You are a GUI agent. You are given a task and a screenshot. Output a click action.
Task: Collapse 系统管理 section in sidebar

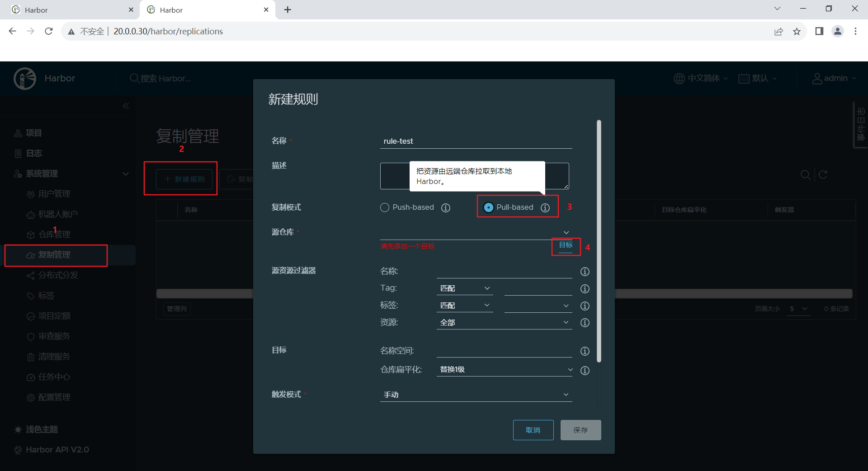pyautogui.click(x=126, y=174)
